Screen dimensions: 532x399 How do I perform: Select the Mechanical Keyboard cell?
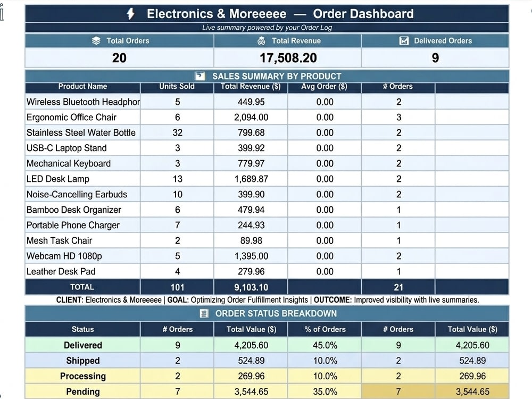tap(82, 163)
